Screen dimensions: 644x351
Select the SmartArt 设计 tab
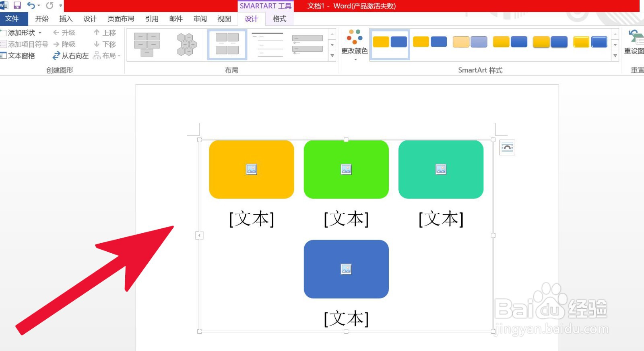coord(251,18)
